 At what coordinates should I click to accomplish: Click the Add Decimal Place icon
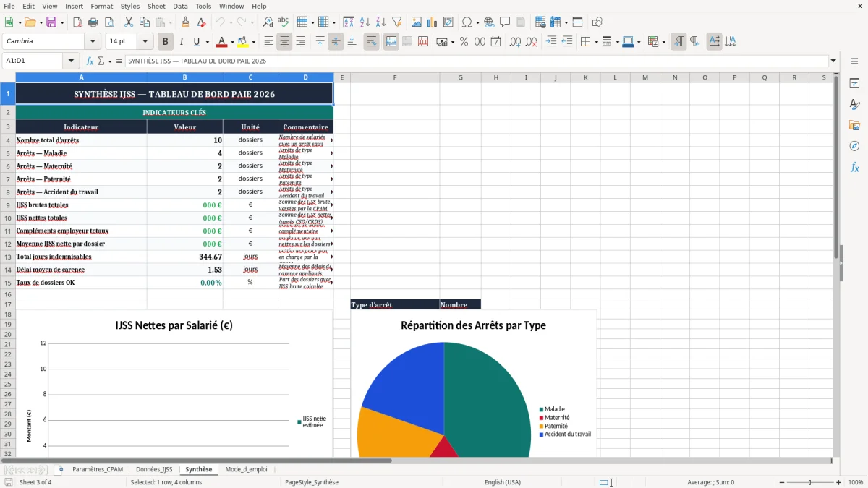tap(515, 42)
